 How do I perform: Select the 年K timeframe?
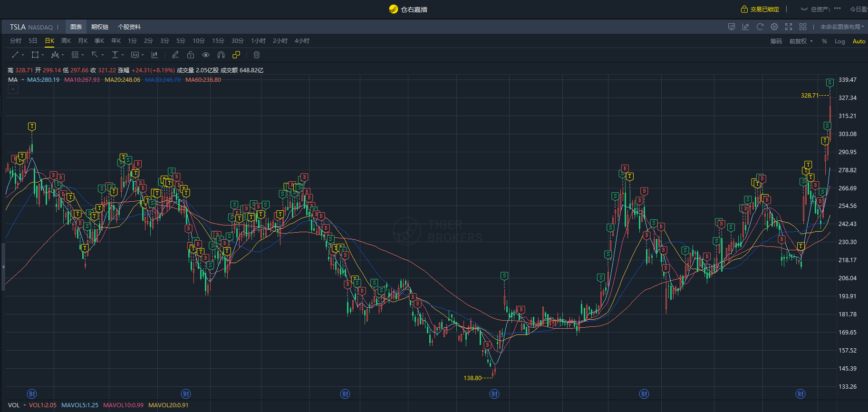point(116,41)
